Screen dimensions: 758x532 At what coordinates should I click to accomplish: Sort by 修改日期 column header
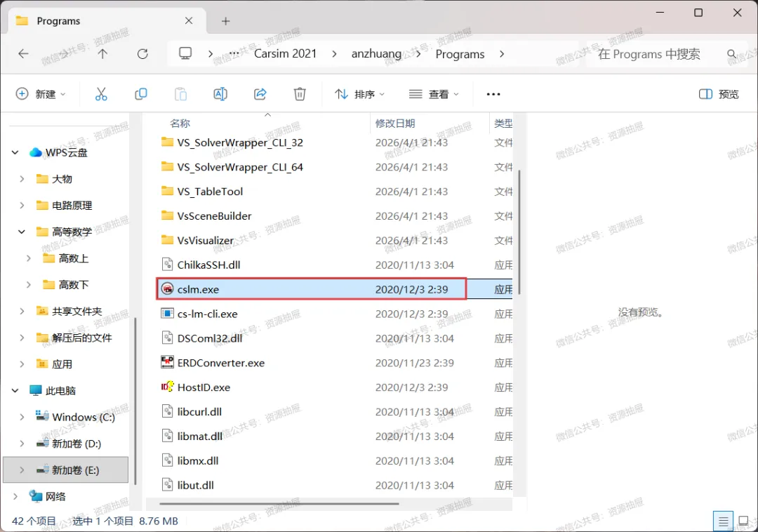[395, 124]
